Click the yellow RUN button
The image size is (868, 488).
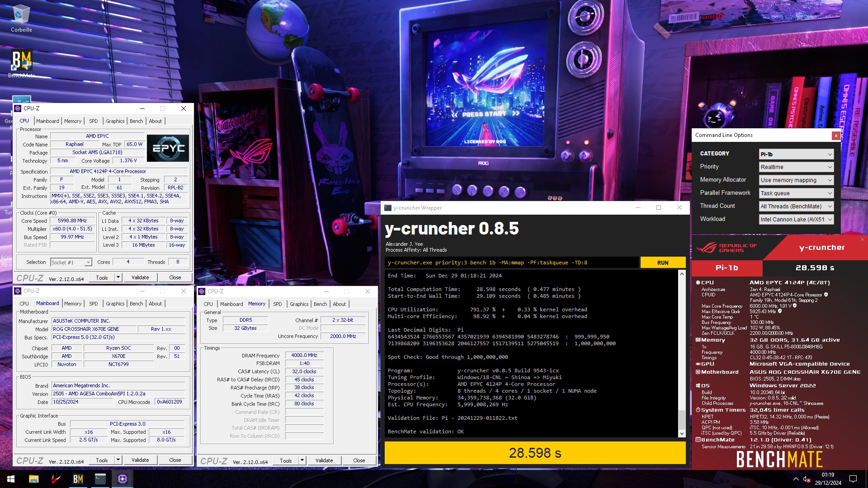[663, 263]
